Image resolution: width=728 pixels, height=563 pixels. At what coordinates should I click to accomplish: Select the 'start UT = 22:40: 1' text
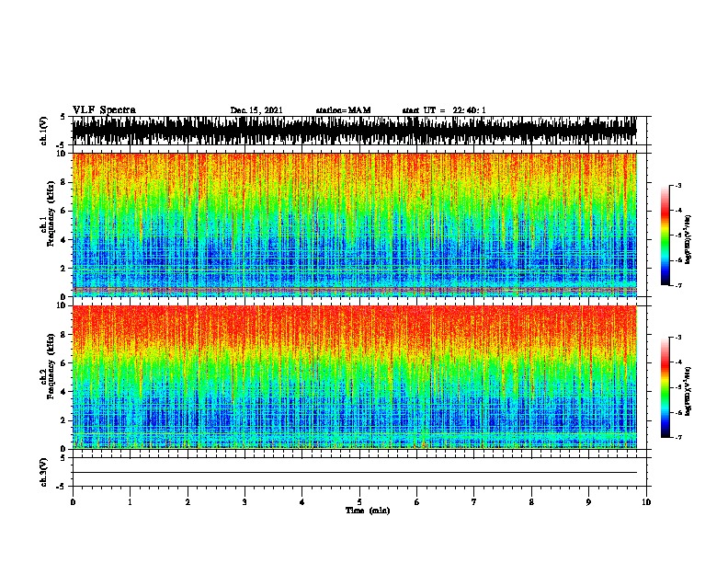[444, 110]
